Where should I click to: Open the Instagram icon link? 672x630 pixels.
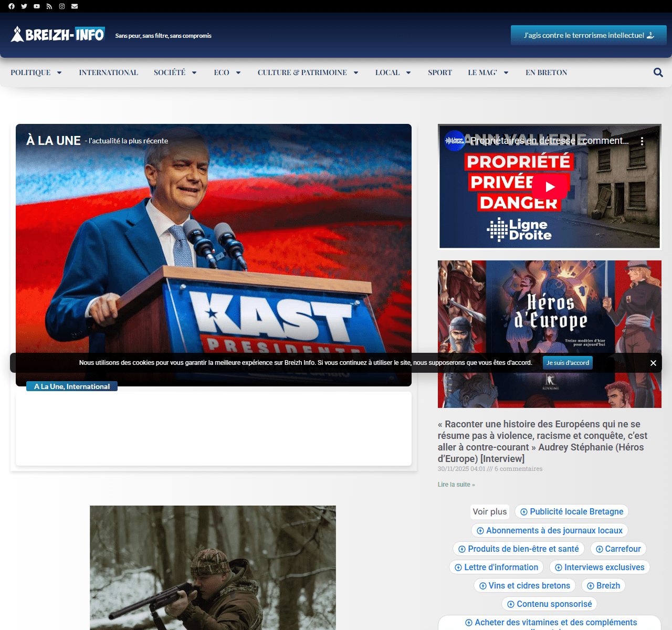click(x=62, y=6)
